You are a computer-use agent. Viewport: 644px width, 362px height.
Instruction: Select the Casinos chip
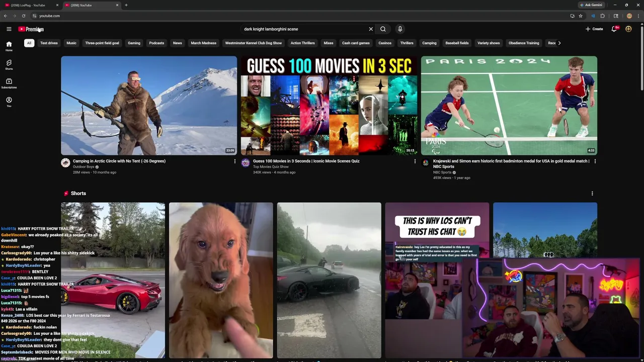(385, 43)
